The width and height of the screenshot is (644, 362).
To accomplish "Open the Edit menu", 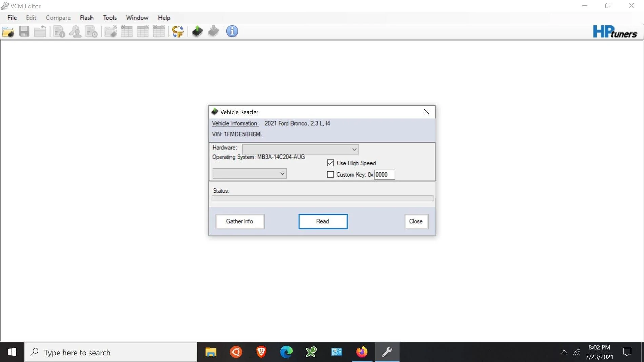I will (x=31, y=18).
